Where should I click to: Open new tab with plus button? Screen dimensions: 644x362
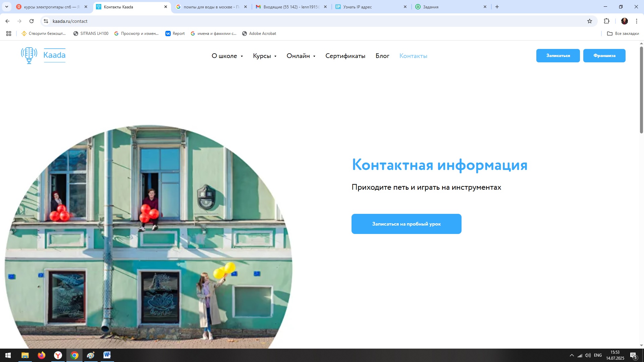[x=497, y=7]
